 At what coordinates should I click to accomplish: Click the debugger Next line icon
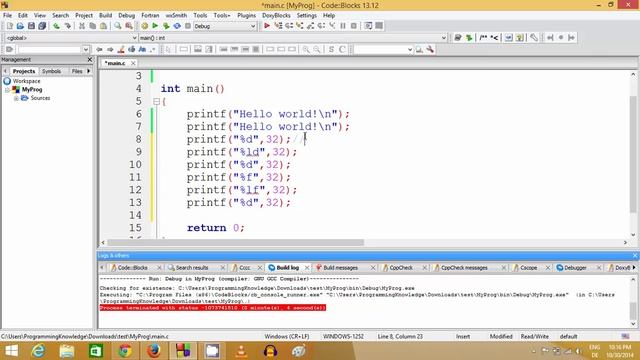[289, 26]
